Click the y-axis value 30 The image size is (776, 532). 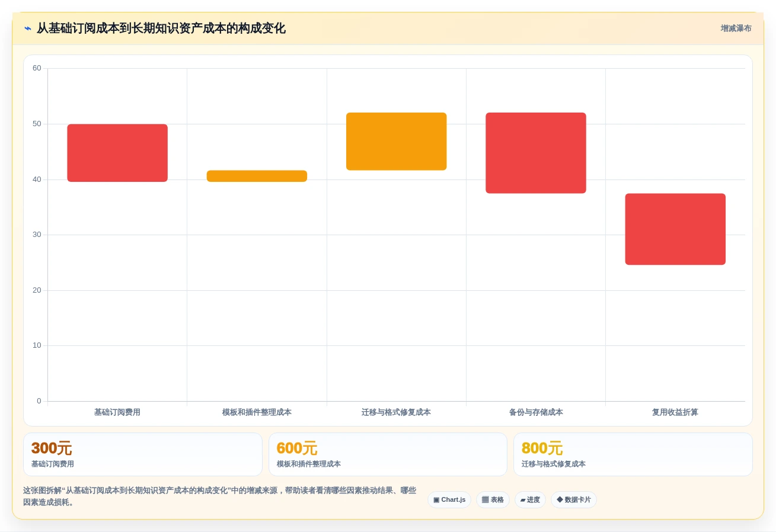[37, 235]
